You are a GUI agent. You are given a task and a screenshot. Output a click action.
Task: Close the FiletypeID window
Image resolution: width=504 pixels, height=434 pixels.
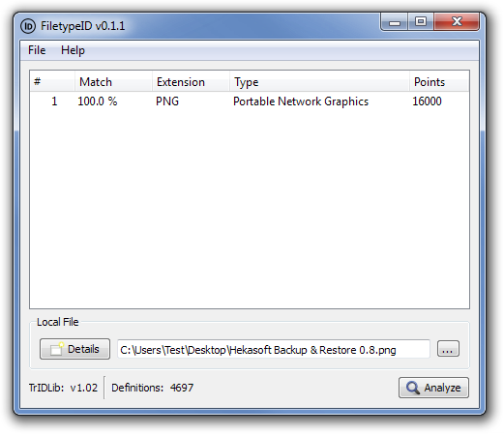click(x=457, y=22)
